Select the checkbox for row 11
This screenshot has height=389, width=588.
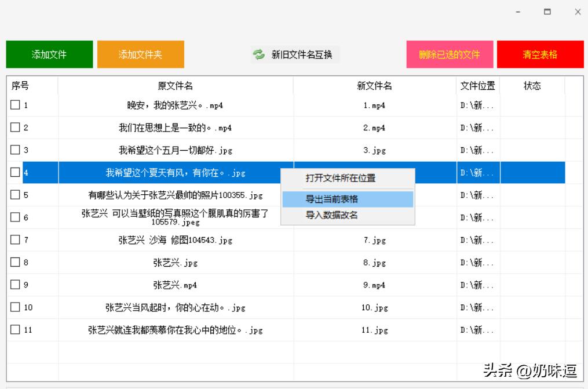pyautogui.click(x=16, y=329)
